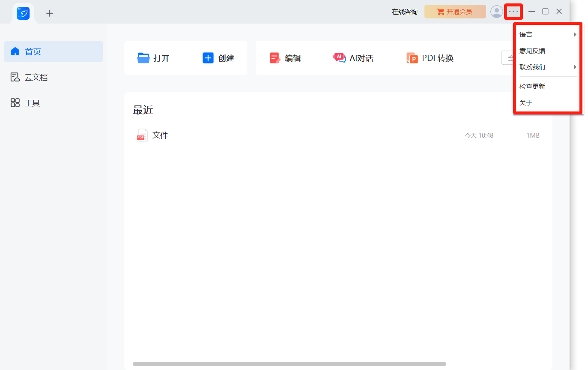This screenshot has height=370, width=588.
Task: Click the 编辑 edit button
Action: tap(285, 58)
